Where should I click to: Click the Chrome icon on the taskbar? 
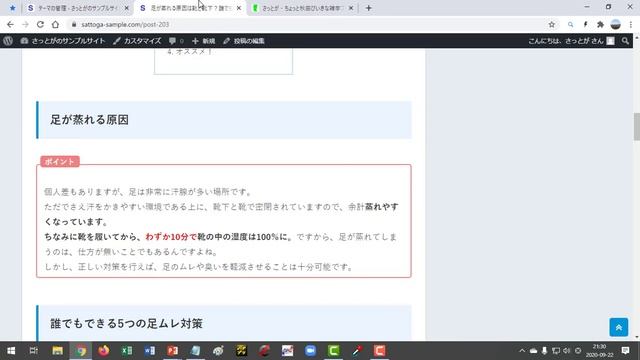(x=80, y=351)
